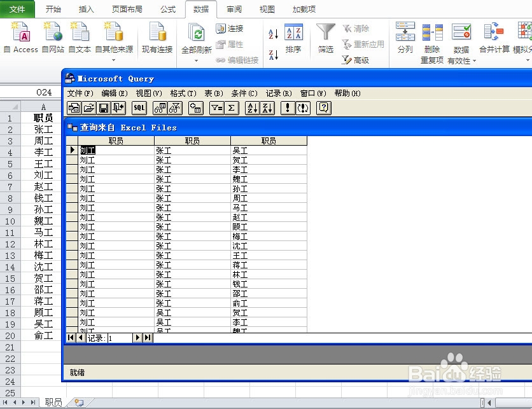Open Microsoft Query Table menu
This screenshot has height=409, width=532.
pyautogui.click(x=214, y=94)
